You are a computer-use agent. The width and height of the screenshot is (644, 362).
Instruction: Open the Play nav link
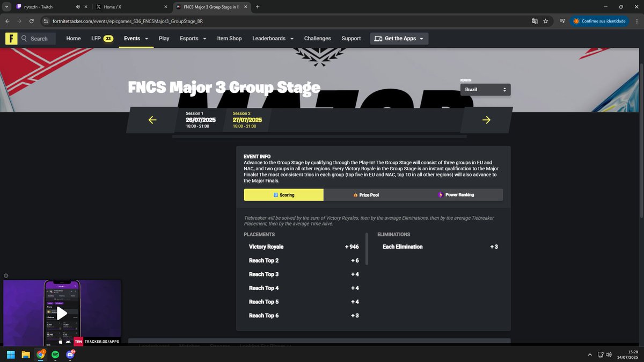(x=164, y=39)
